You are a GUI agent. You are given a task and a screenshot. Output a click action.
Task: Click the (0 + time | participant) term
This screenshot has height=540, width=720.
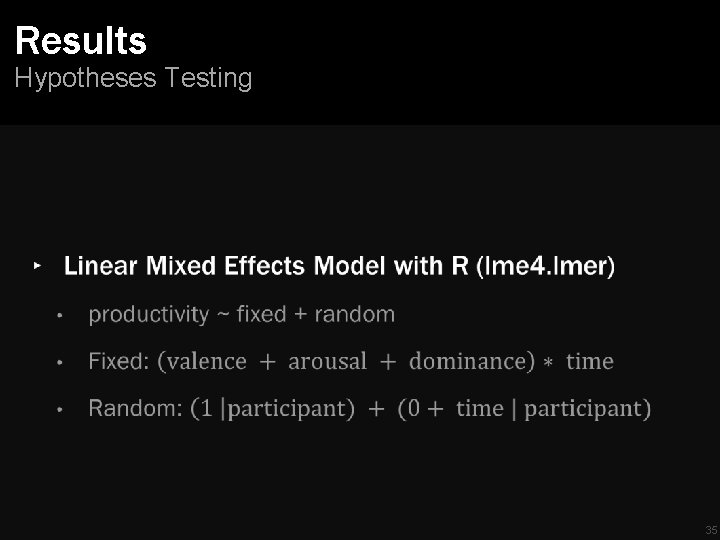[525, 408]
